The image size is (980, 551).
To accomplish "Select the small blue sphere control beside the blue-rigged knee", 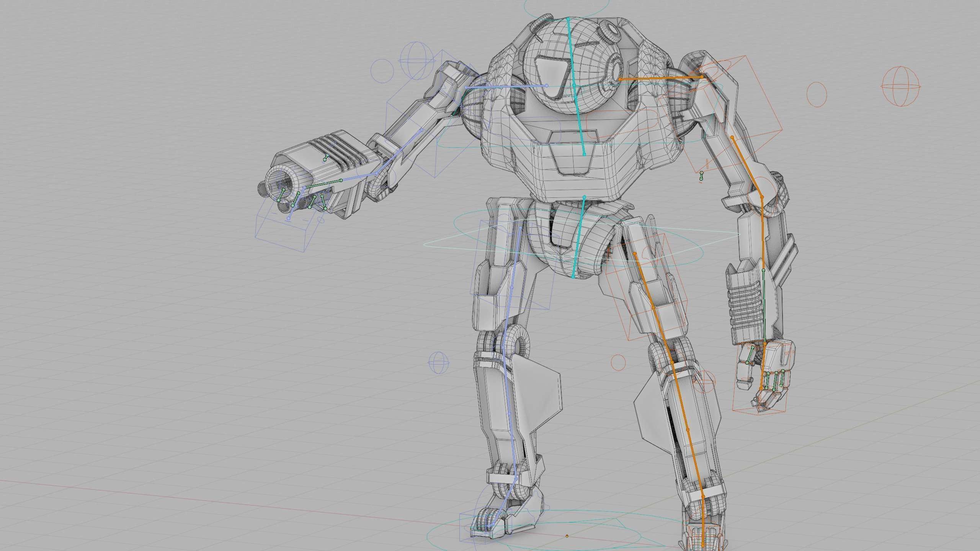I will 438,362.
